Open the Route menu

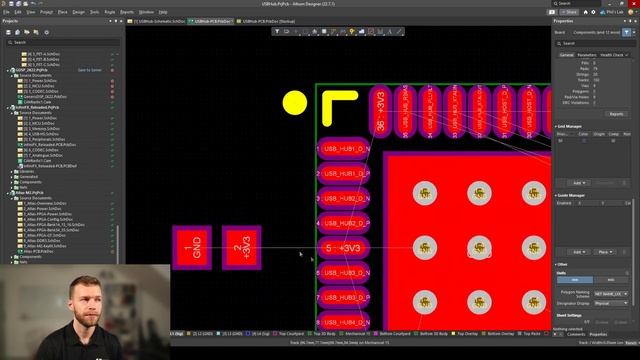tap(109, 12)
